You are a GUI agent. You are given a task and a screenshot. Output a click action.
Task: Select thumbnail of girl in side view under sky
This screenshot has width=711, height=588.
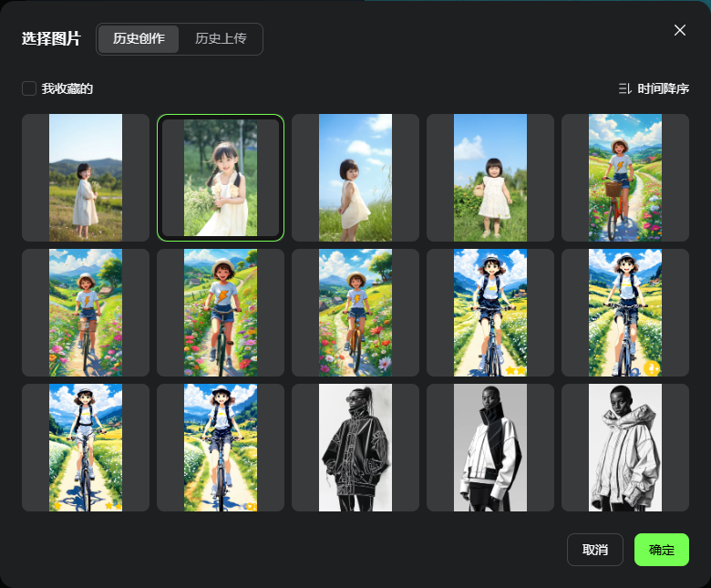[x=355, y=178]
